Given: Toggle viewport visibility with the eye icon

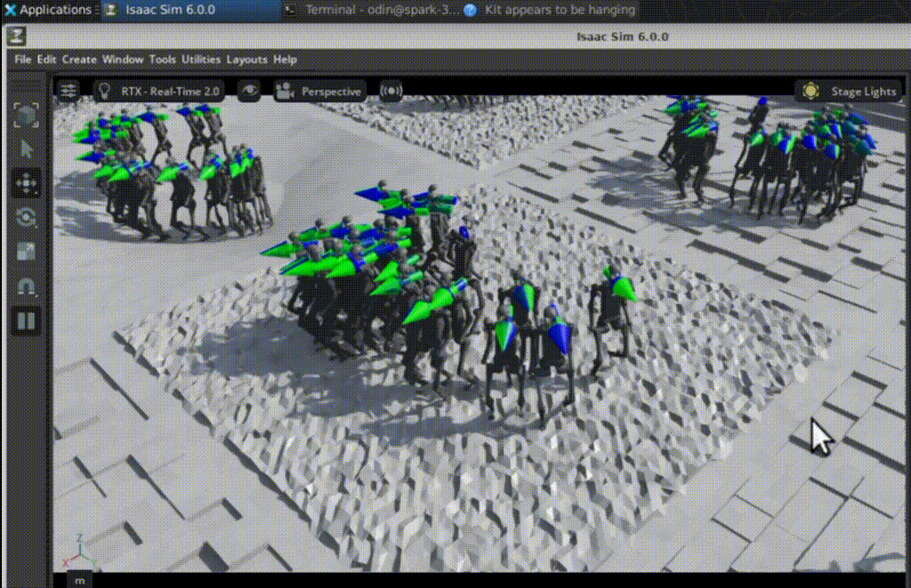Looking at the screenshot, I should tap(247, 90).
